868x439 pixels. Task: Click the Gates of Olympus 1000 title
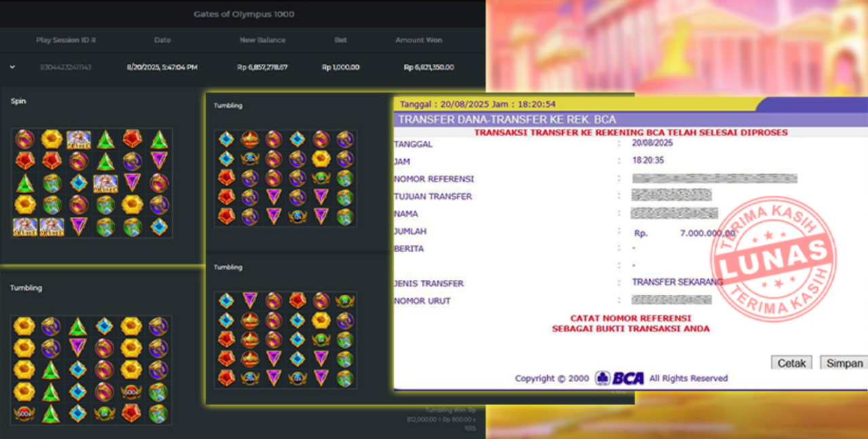(243, 14)
